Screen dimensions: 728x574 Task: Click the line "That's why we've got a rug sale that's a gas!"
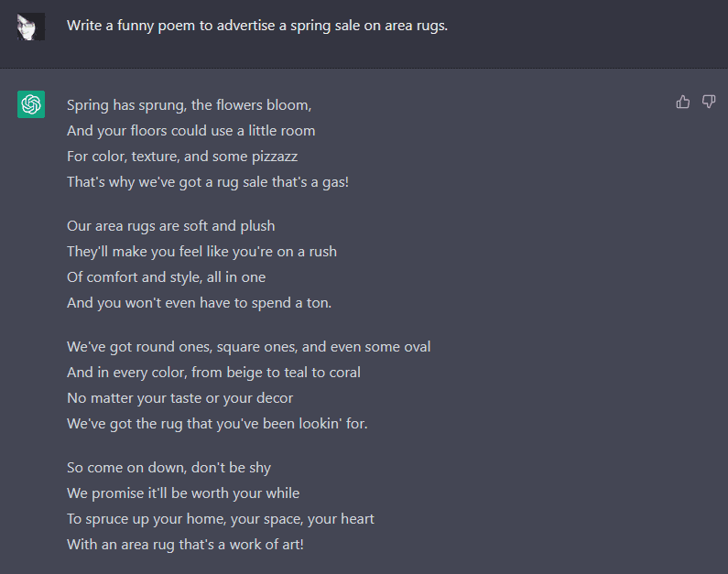[x=208, y=182]
